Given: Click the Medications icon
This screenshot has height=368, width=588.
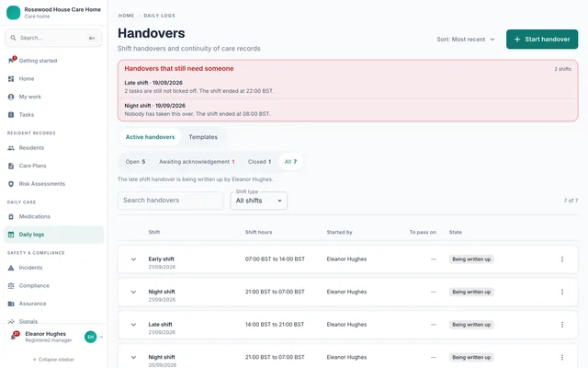Looking at the screenshot, I should (x=11, y=217).
